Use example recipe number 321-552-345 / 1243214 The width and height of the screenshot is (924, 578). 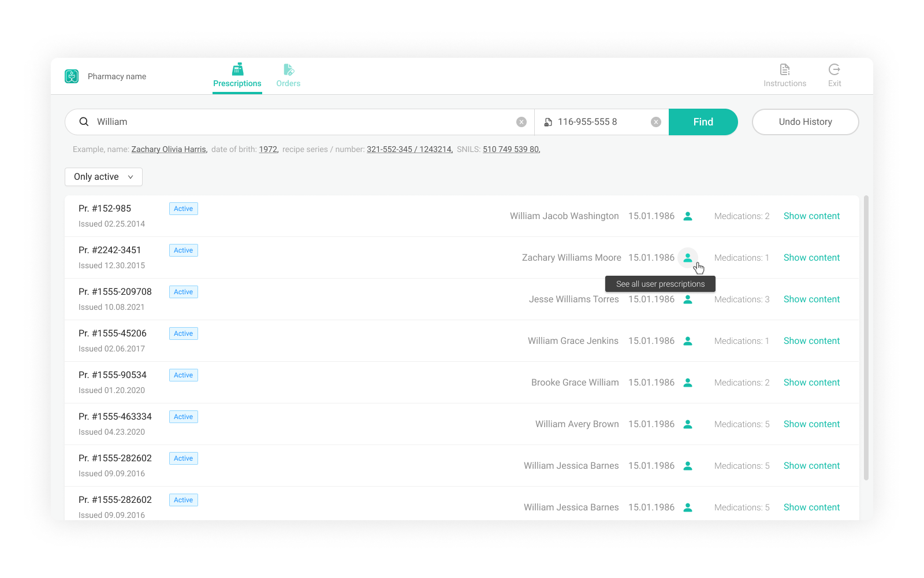pyautogui.click(x=409, y=149)
